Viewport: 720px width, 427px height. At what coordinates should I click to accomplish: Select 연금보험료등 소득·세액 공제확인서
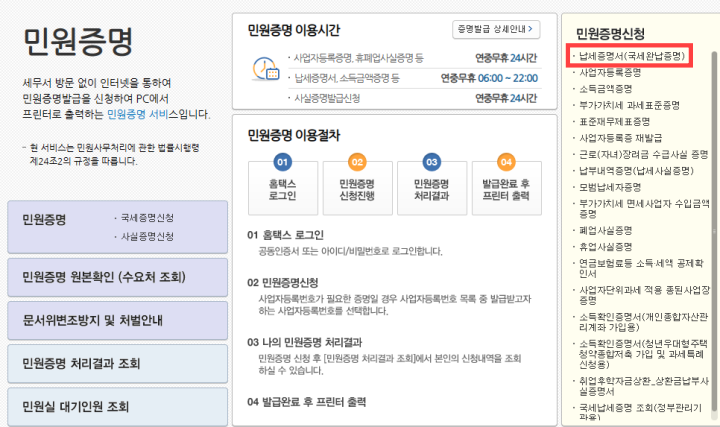pyautogui.click(x=641, y=268)
